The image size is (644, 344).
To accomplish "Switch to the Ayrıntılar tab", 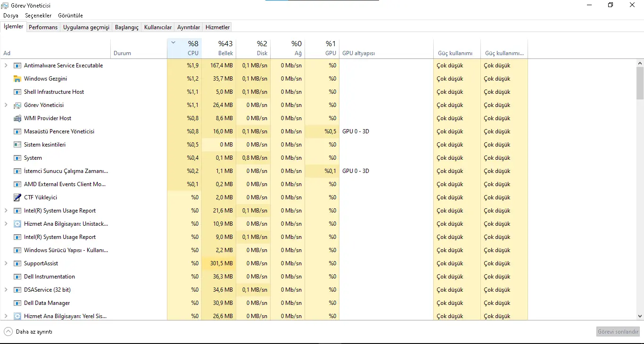I will coord(189,27).
